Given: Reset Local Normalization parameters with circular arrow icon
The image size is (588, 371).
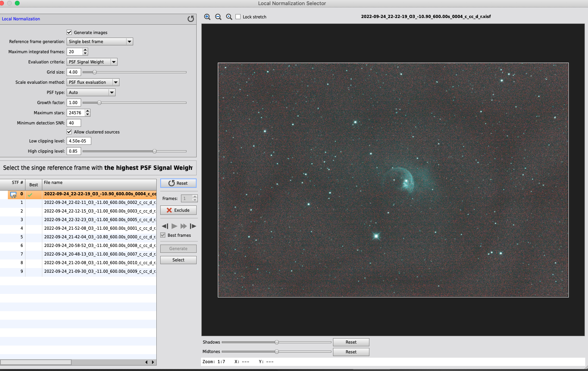Looking at the screenshot, I should coord(191,19).
